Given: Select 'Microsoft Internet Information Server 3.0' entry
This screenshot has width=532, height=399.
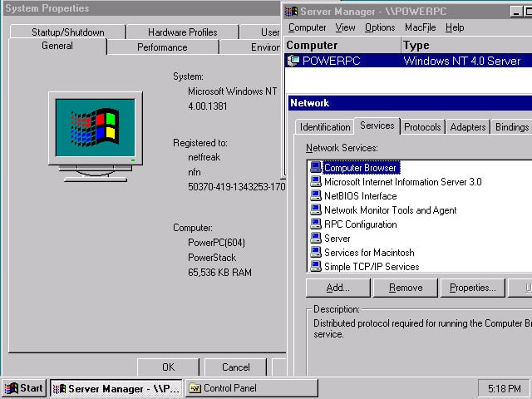Looking at the screenshot, I should (402, 182).
